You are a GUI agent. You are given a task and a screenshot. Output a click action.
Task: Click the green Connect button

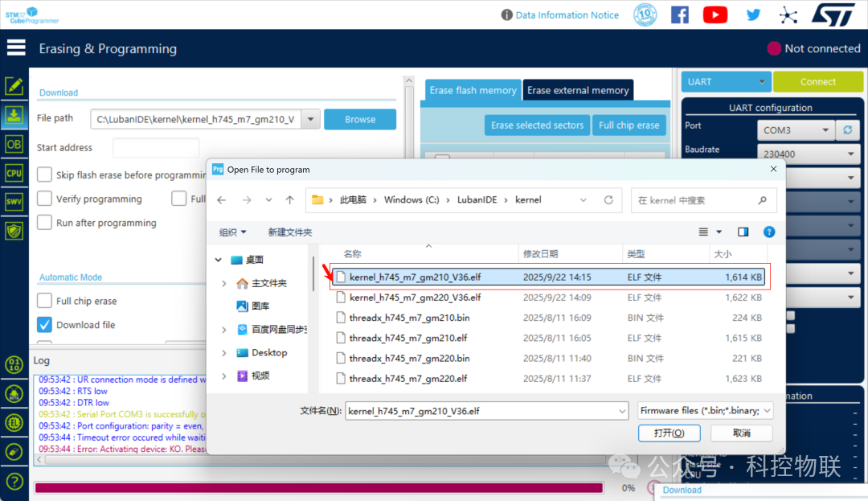(817, 82)
